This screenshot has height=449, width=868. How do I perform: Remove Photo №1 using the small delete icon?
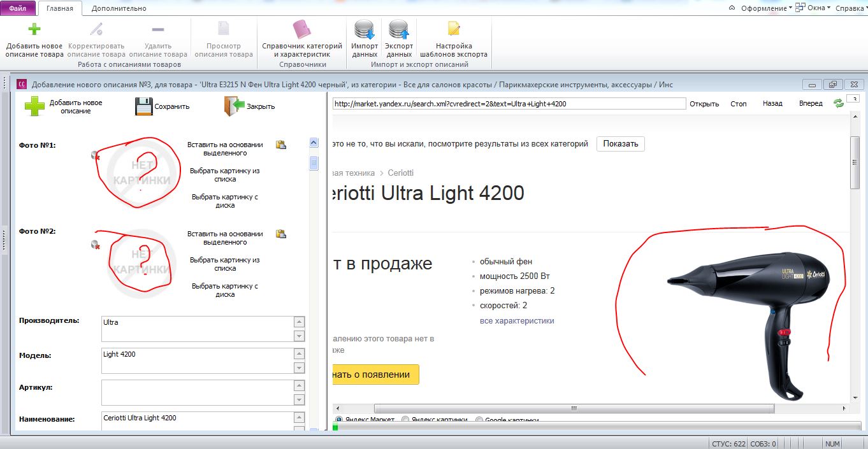(x=96, y=155)
